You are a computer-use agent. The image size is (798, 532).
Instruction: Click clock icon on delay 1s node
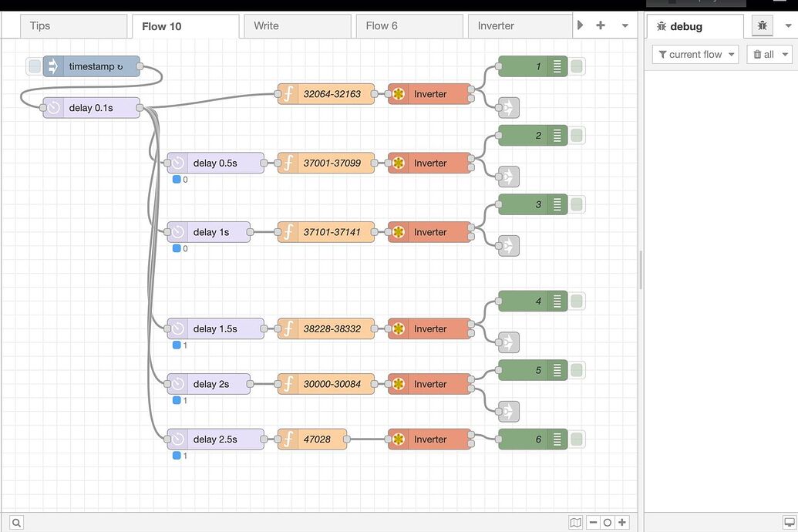tap(177, 232)
